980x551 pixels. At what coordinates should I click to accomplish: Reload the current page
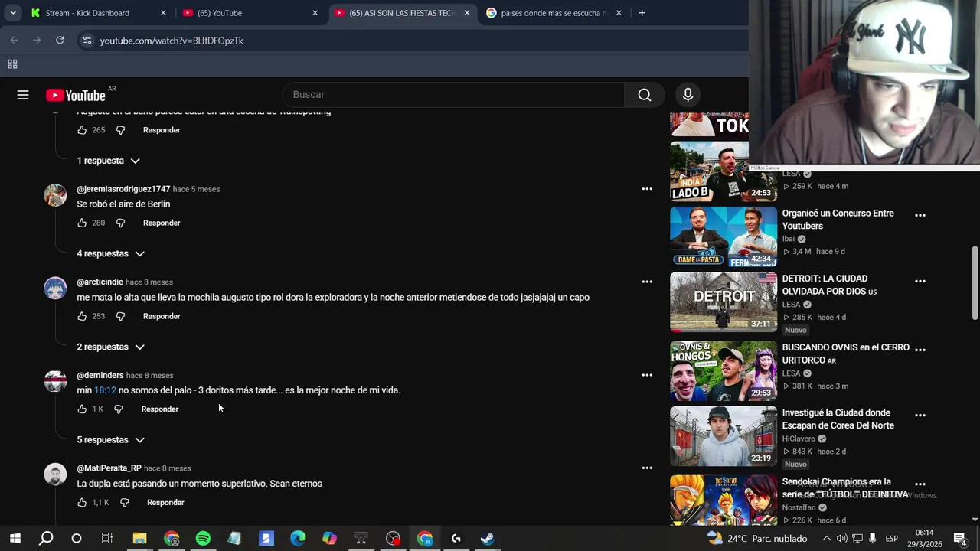[x=60, y=41]
